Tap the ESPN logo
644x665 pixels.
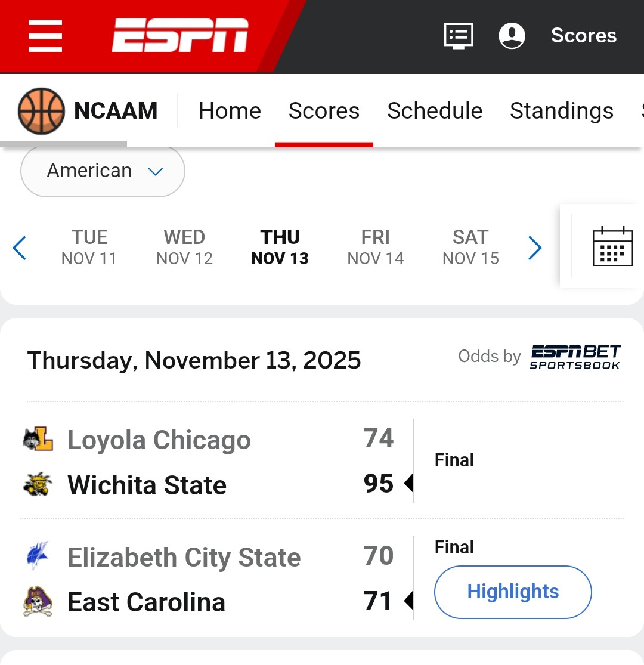point(180,35)
